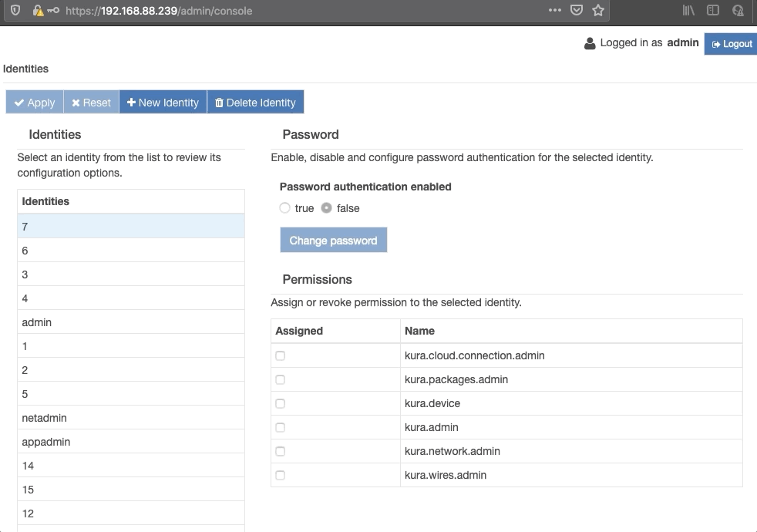Click the Logout door icon
Viewport: 757px width, 532px height.
(716, 43)
